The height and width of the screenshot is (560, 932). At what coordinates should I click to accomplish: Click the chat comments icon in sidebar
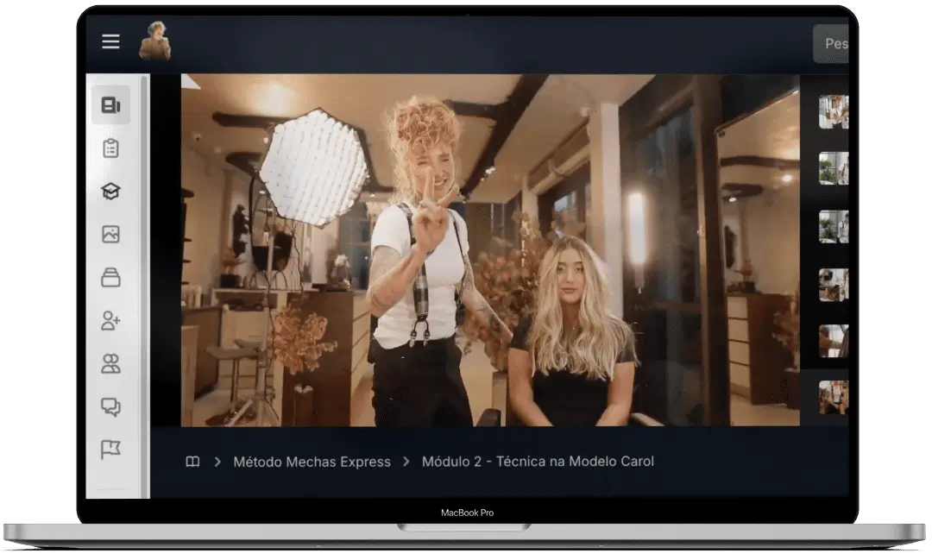[x=110, y=406]
